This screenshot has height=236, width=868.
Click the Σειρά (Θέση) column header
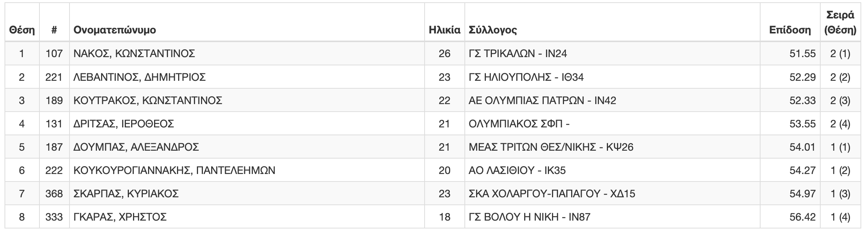point(840,23)
